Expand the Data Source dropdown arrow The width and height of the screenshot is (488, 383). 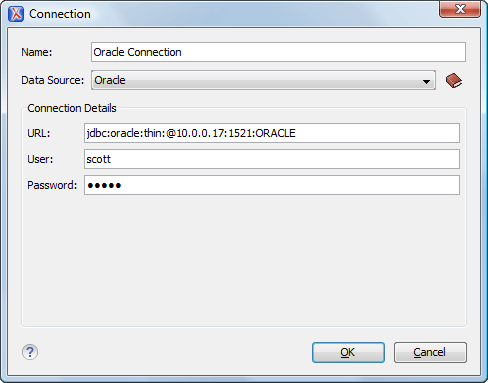pos(426,81)
